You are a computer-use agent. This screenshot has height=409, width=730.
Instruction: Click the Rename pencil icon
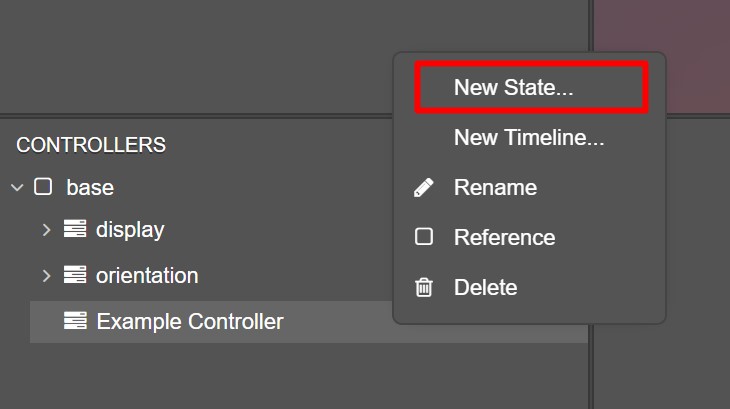tap(424, 188)
